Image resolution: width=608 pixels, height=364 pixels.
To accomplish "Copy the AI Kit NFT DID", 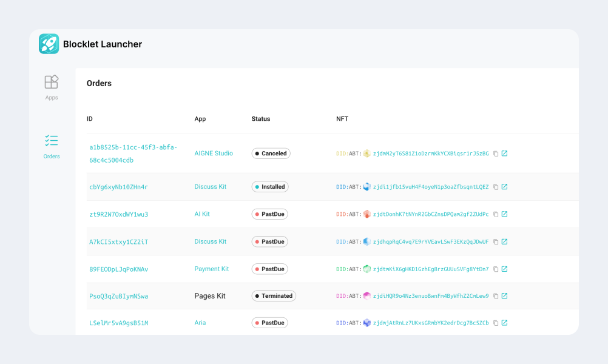I will (495, 214).
